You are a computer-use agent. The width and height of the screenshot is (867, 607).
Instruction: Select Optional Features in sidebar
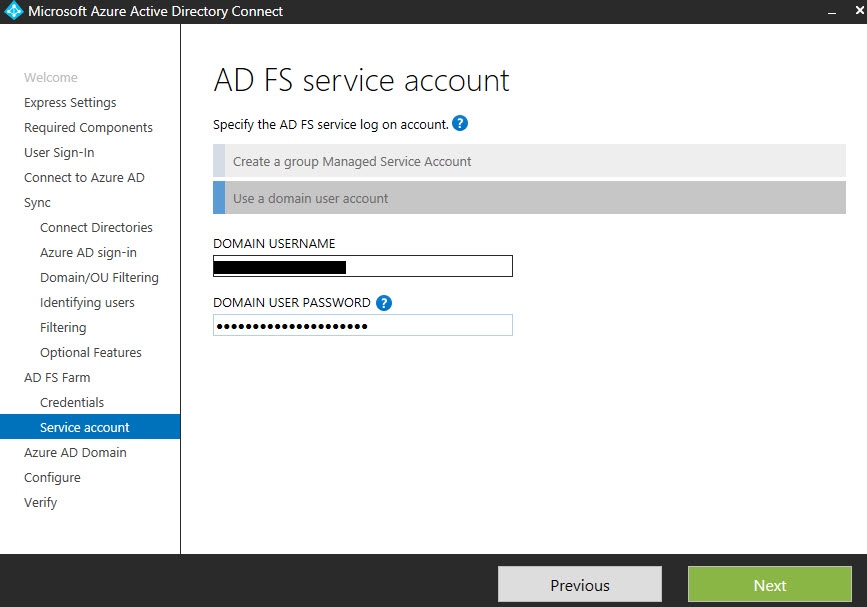[x=91, y=353]
